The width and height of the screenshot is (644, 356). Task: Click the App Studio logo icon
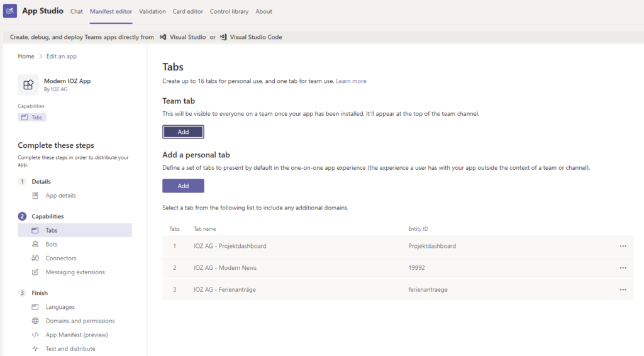10,11
